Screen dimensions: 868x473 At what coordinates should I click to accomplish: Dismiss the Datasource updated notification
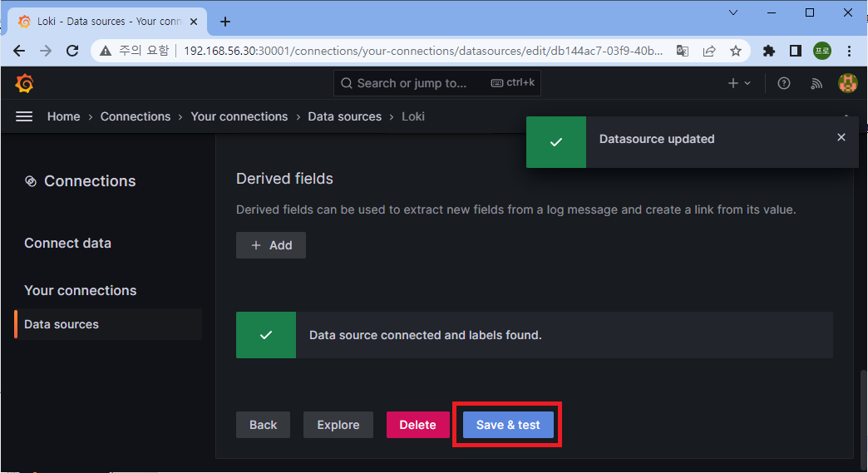[x=841, y=137]
